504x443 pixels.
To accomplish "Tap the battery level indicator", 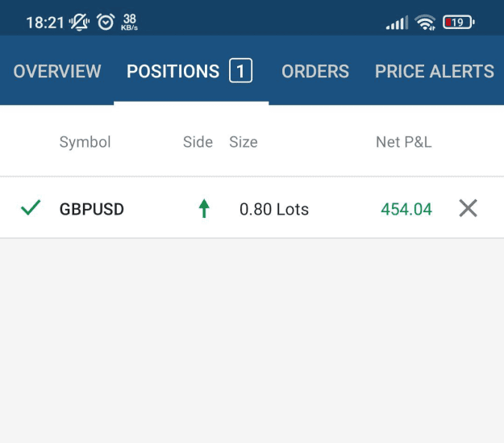I will click(x=459, y=23).
